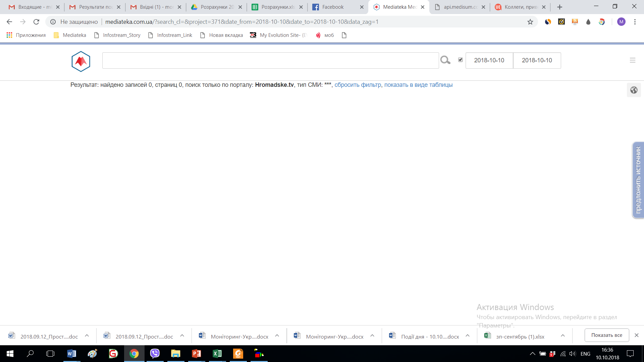Click the Mediateka hexagon logo
This screenshot has height=362, width=644.
tap(81, 61)
